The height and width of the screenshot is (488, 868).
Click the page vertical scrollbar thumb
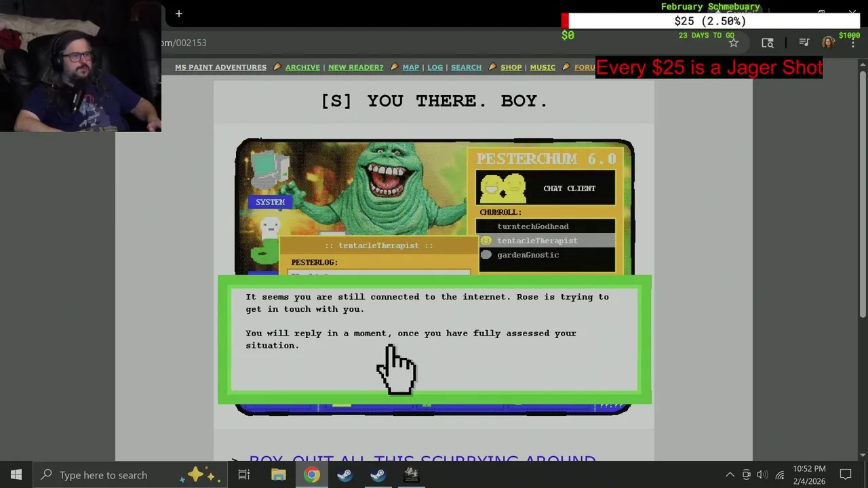pyautogui.click(x=863, y=193)
